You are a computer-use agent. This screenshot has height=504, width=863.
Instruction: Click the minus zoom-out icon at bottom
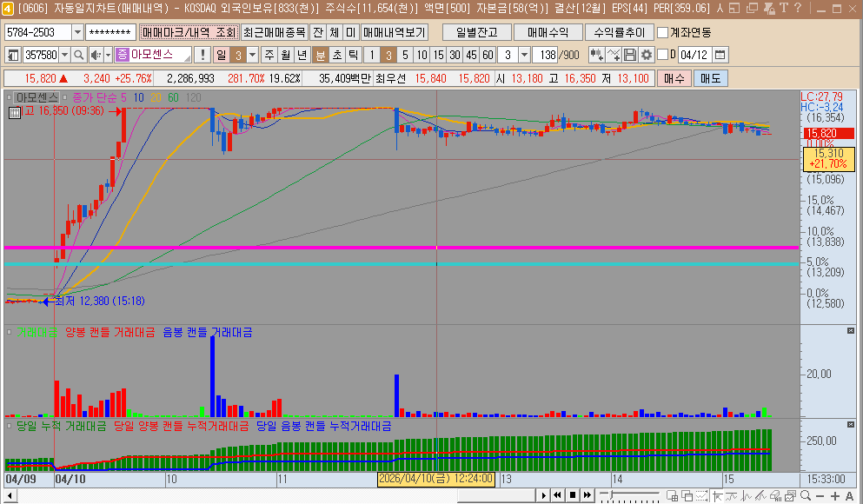coord(820,496)
